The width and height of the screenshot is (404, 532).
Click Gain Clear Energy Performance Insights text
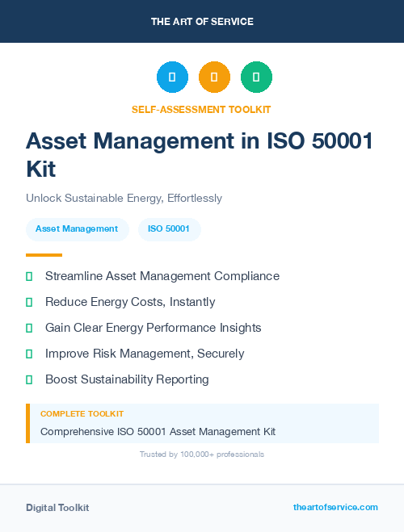pyautogui.click(x=153, y=328)
